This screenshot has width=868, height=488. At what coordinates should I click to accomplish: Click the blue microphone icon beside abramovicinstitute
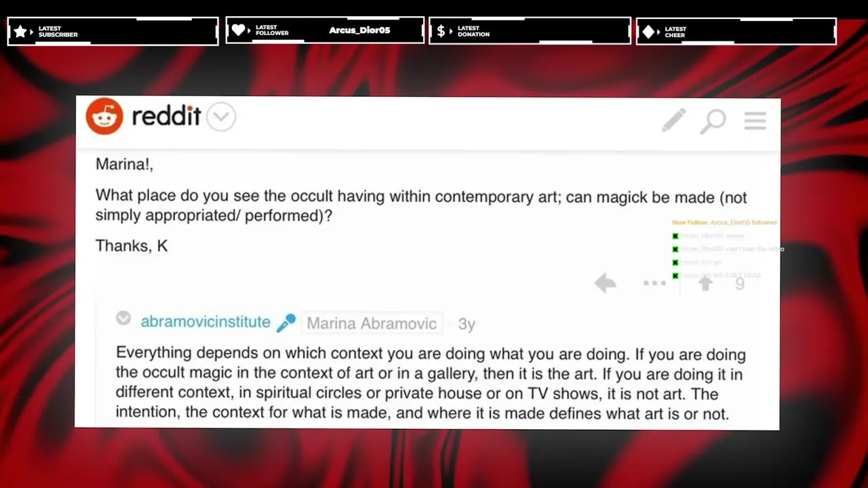point(285,323)
